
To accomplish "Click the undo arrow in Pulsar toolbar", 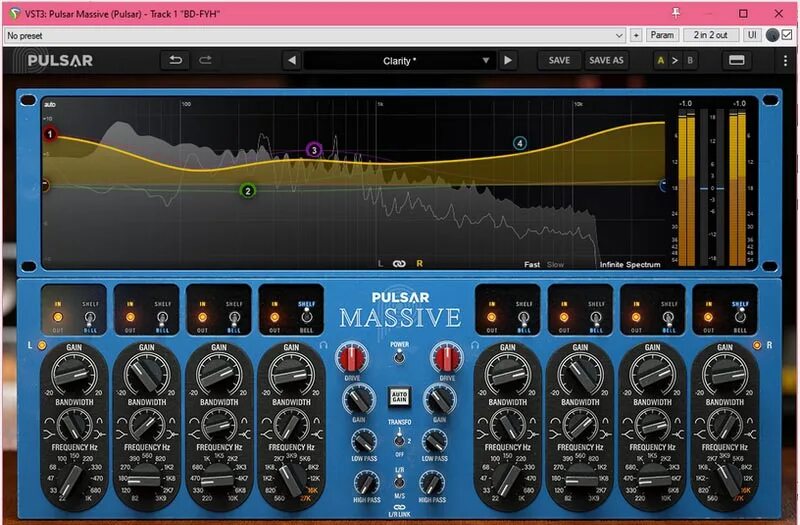I will (176, 60).
